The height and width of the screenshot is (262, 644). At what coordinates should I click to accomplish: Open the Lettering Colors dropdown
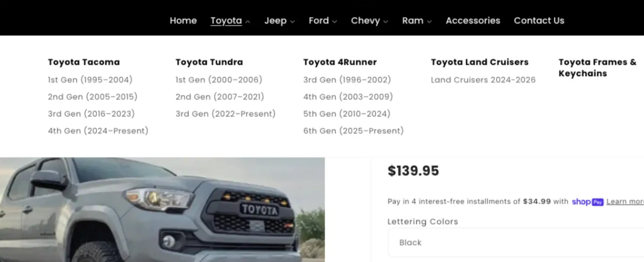pyautogui.click(x=515, y=243)
